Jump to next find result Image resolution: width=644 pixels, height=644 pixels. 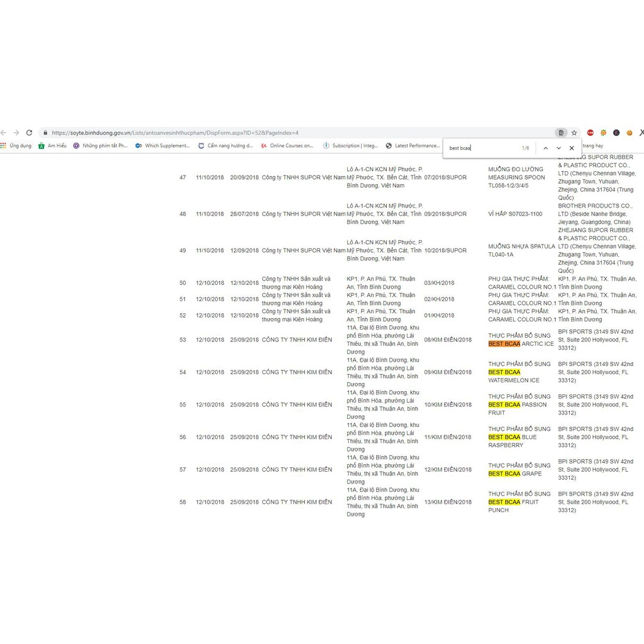[x=558, y=148]
